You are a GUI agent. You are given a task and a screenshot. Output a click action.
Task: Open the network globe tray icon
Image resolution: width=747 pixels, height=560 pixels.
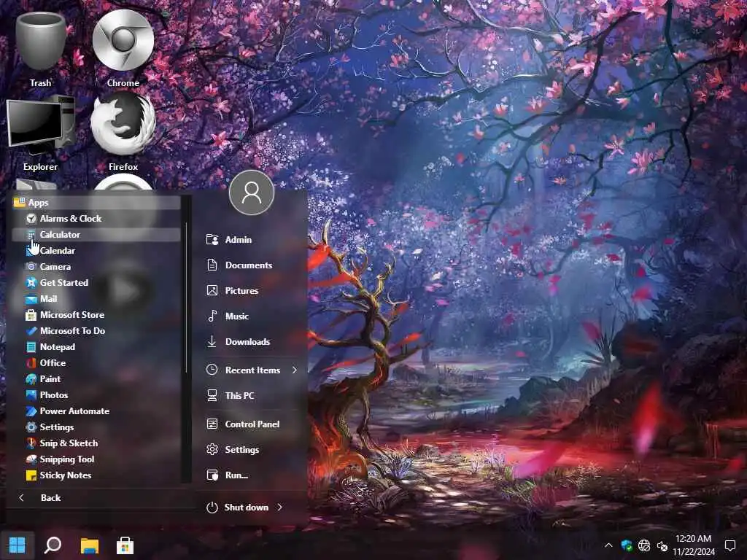pyautogui.click(x=644, y=545)
